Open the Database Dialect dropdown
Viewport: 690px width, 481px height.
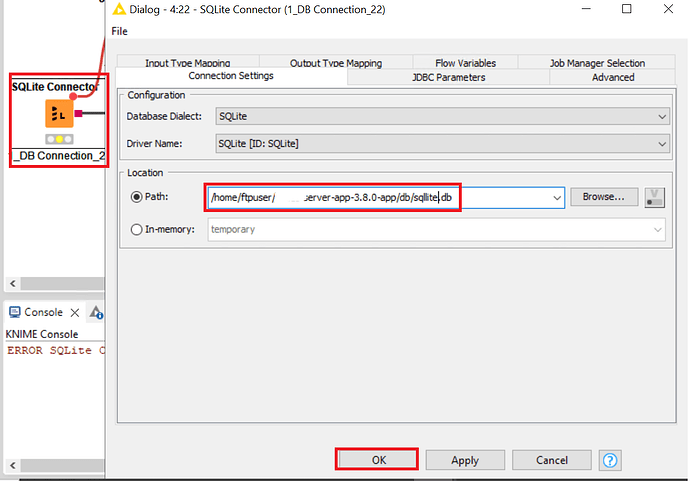443,116
